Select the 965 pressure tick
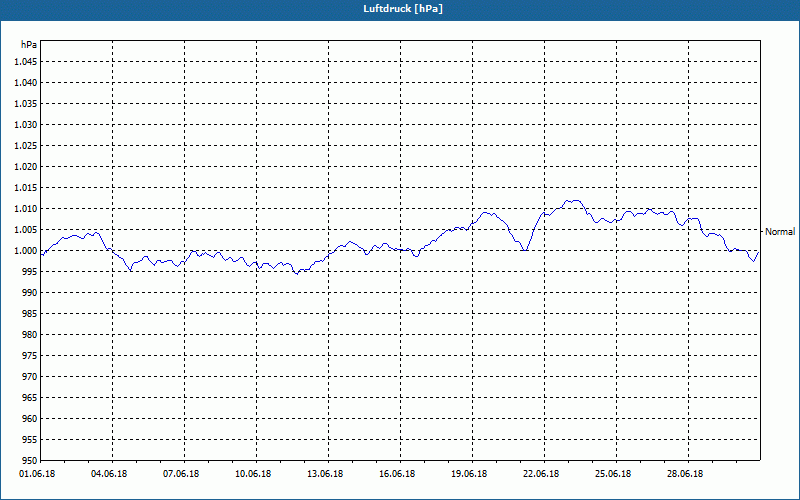This screenshot has width=800, height=500. point(31,397)
